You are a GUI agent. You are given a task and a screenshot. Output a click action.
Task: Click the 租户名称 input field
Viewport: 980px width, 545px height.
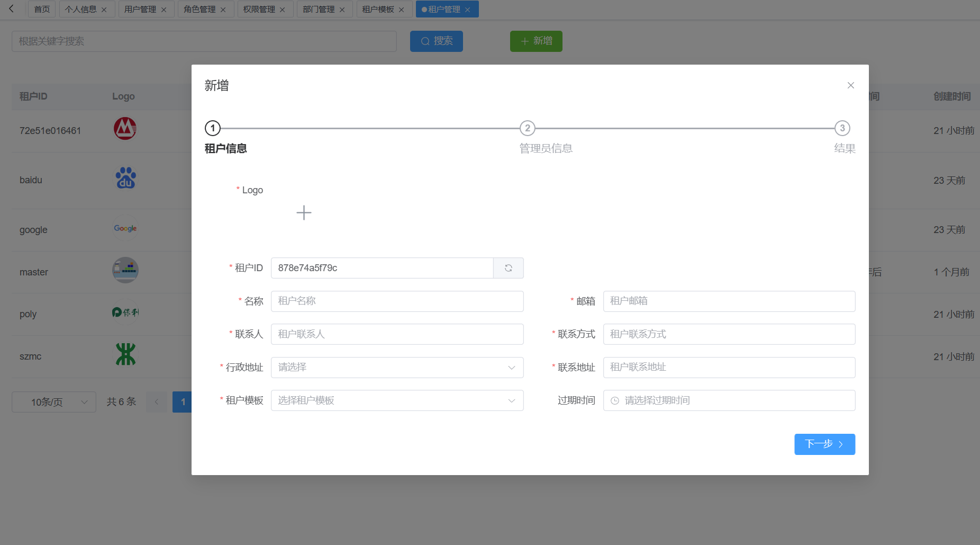click(x=397, y=301)
